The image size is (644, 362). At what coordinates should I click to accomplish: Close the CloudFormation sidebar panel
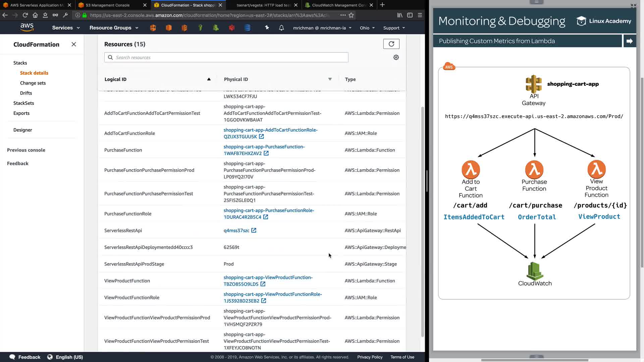[x=74, y=44]
